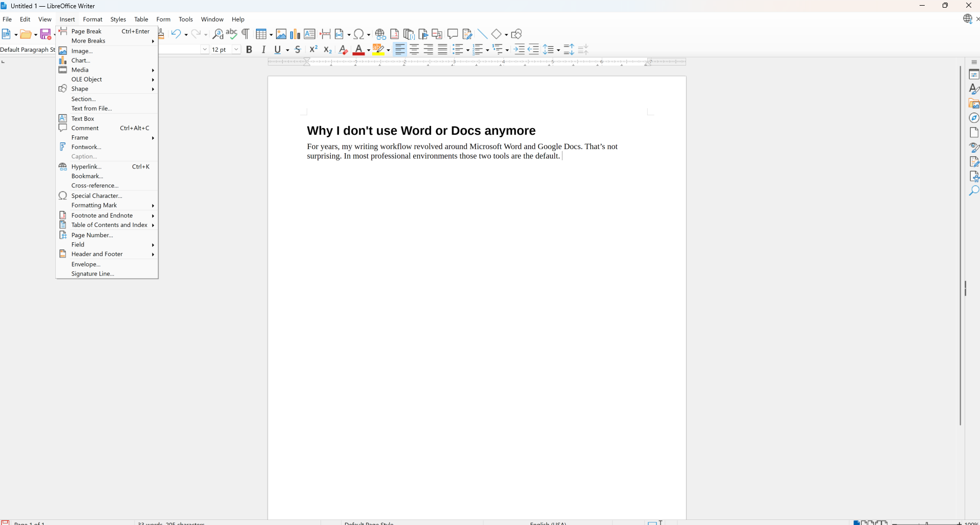
Task: Click Insert Image toolbar icon
Action: click(281, 34)
